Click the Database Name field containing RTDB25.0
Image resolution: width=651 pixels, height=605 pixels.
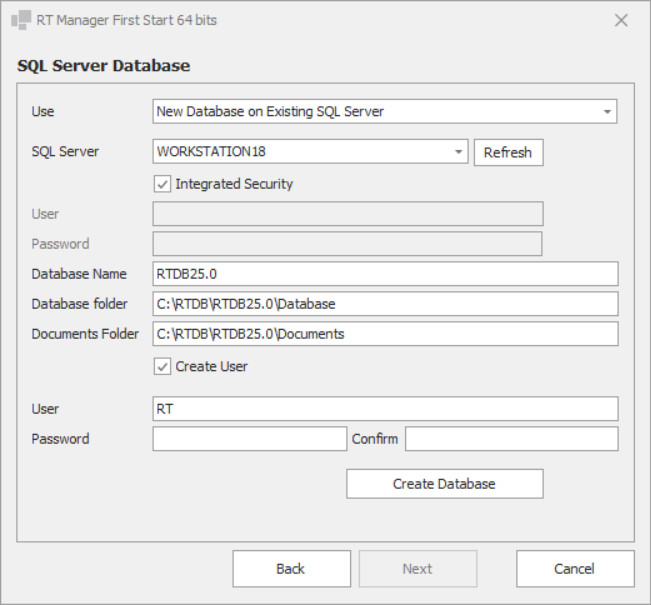[x=385, y=274]
